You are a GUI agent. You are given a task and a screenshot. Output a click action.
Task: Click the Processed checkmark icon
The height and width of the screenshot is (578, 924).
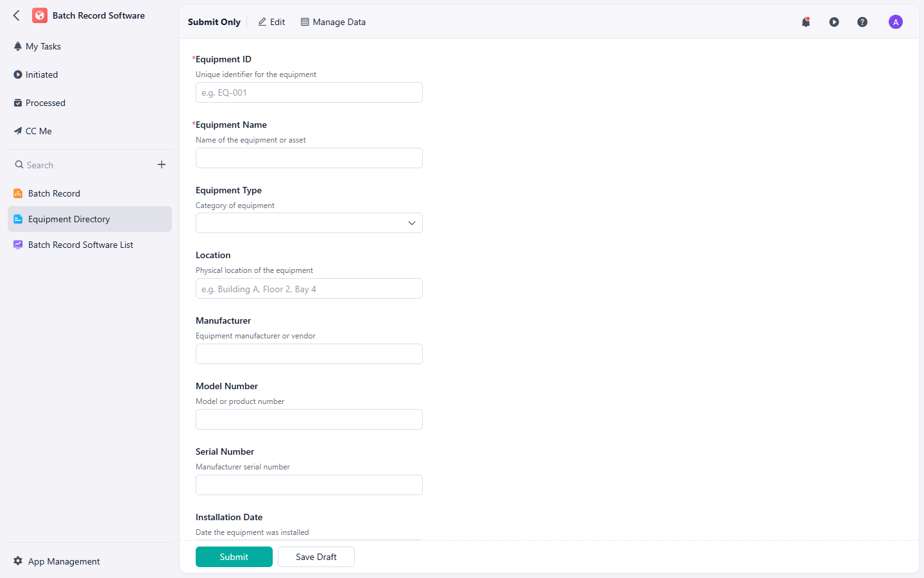[18, 103]
